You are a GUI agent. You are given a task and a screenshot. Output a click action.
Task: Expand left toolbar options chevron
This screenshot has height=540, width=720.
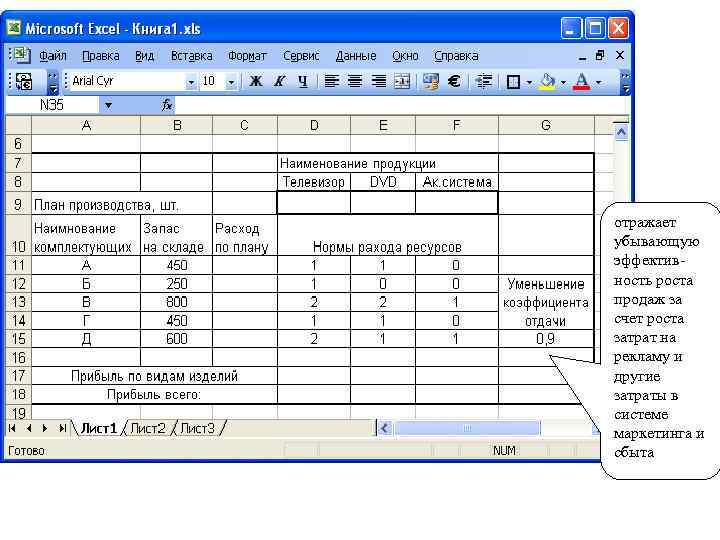click(53, 82)
